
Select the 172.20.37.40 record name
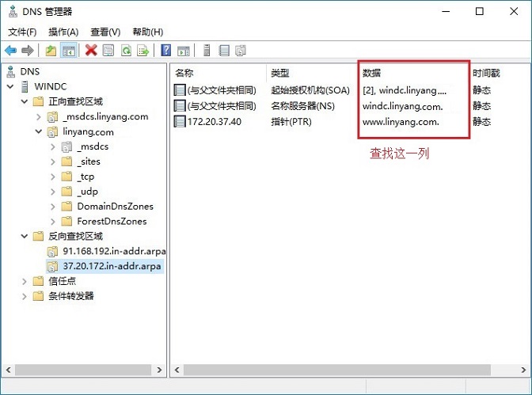click(x=215, y=121)
